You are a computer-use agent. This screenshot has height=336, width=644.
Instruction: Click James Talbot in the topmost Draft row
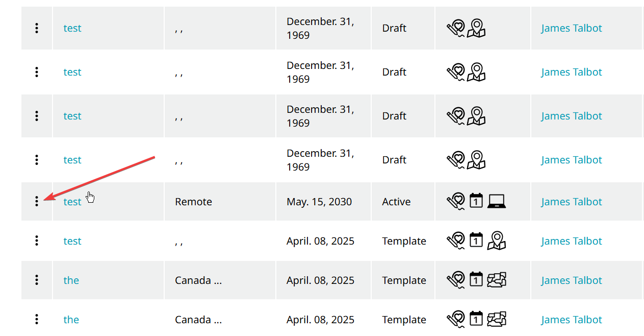click(x=571, y=28)
